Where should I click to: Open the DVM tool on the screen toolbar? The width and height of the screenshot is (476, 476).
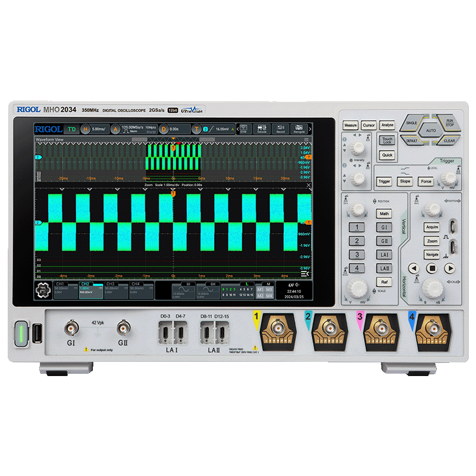[x=243, y=129]
